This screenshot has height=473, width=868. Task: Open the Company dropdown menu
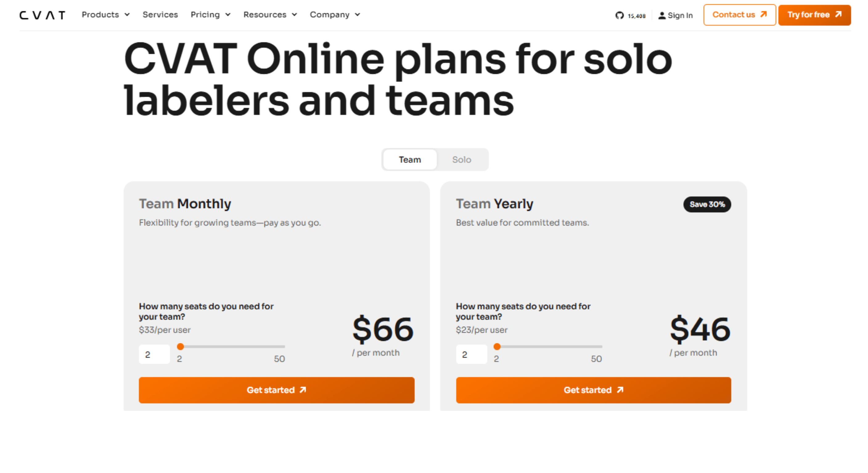(x=335, y=15)
